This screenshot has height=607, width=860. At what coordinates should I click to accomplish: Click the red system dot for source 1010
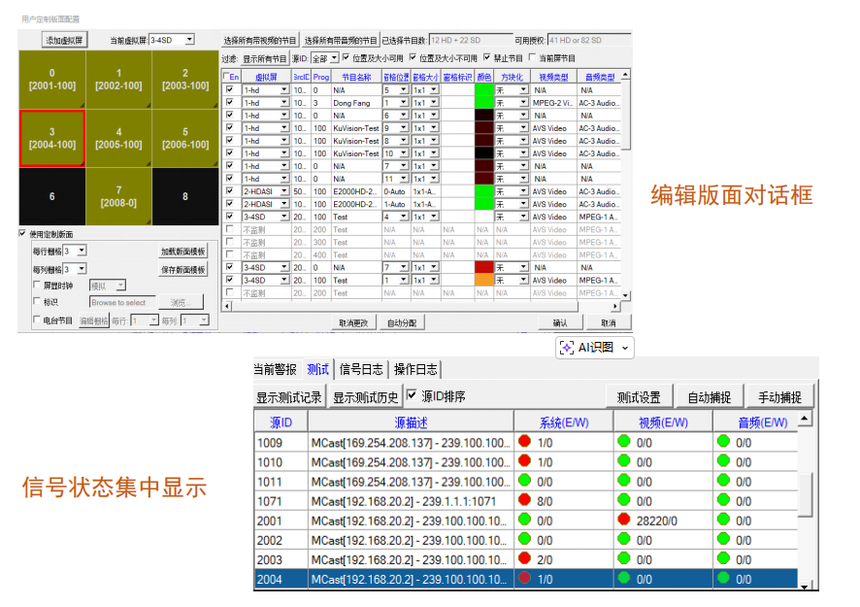(524, 461)
